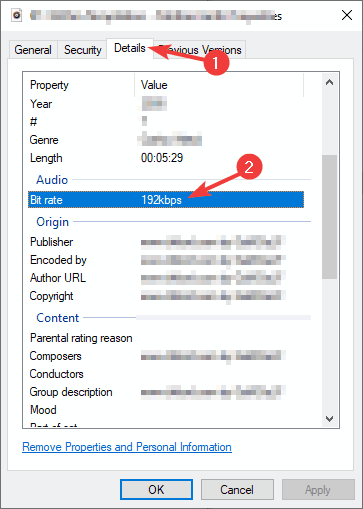Click the Genre value field
Screen dimensions: 363x509
[x=170, y=139]
